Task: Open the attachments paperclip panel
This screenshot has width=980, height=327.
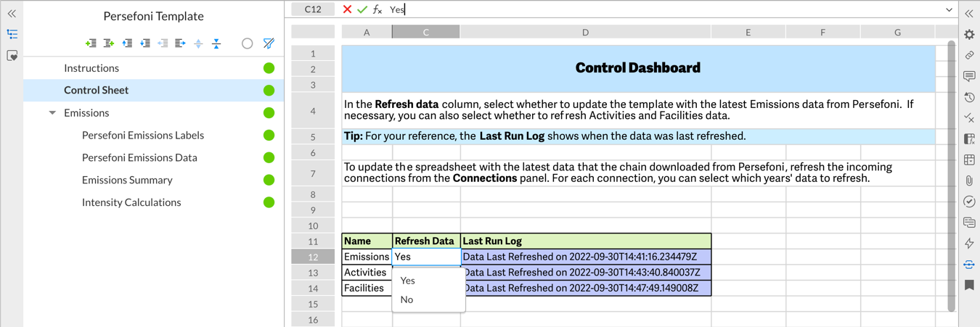Action: (969, 181)
